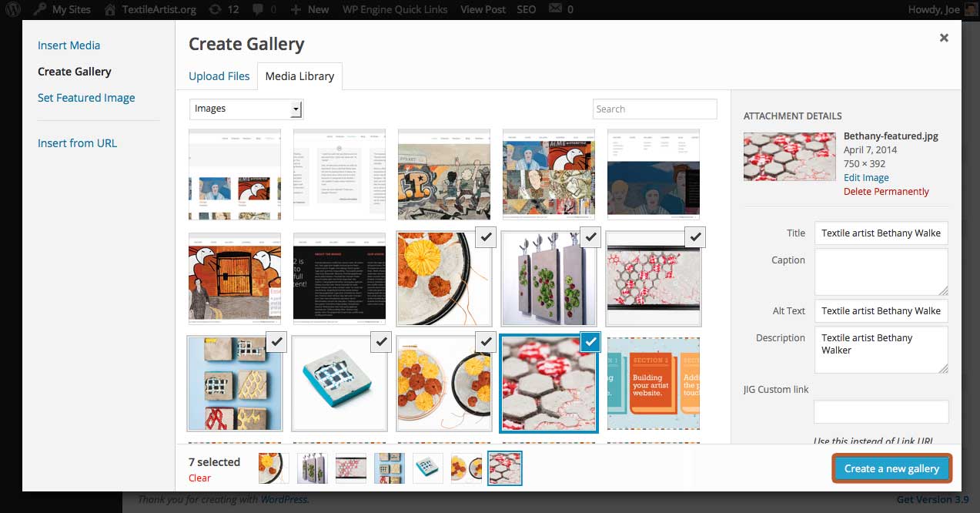Open the TextileArtist.org site menu
Viewport: 980px width, 513px height.
[x=149, y=10]
